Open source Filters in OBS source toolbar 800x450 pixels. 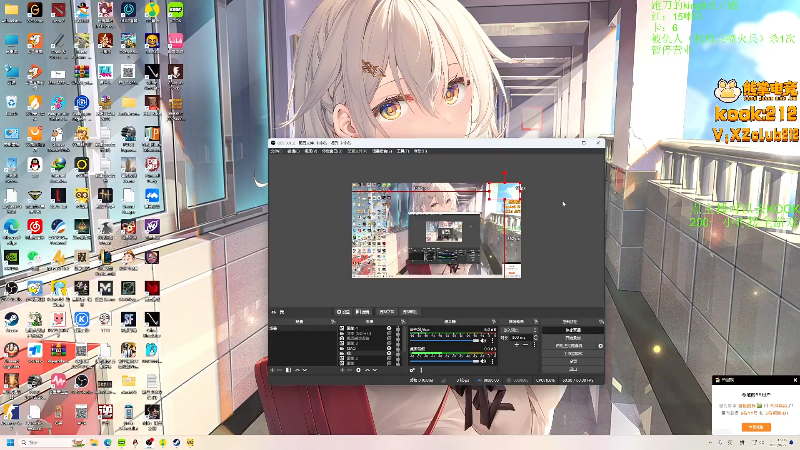pos(363,312)
